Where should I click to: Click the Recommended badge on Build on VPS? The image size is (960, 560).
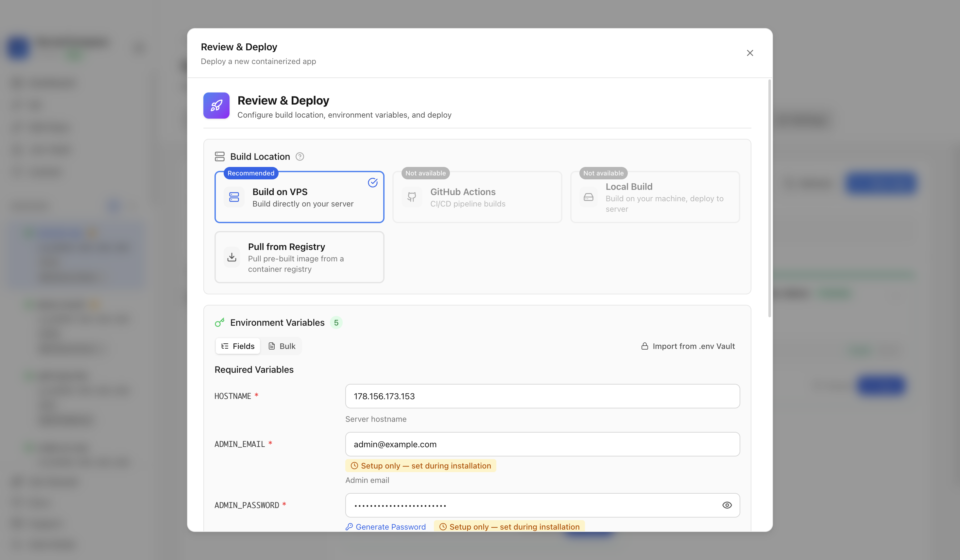pos(251,173)
